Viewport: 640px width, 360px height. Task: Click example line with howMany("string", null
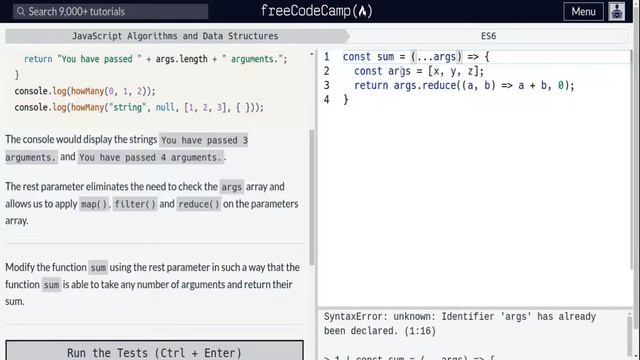139,107
